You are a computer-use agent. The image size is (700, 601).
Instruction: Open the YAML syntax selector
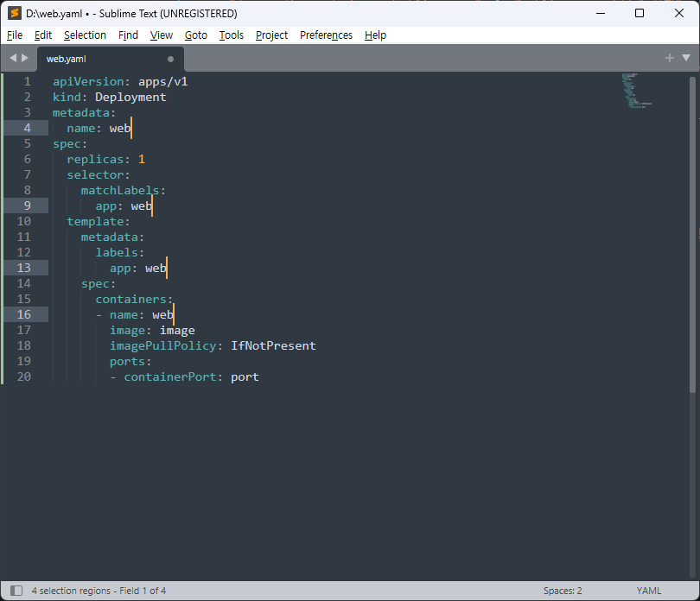coord(649,590)
